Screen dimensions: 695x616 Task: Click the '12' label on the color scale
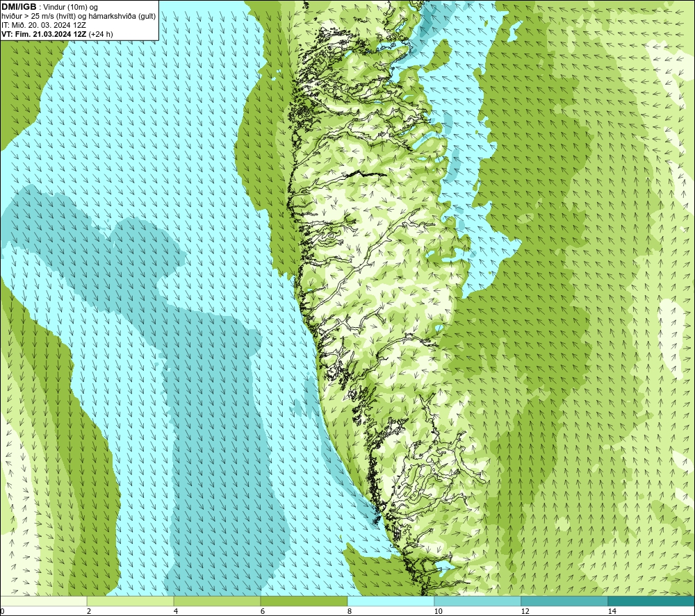click(x=525, y=611)
